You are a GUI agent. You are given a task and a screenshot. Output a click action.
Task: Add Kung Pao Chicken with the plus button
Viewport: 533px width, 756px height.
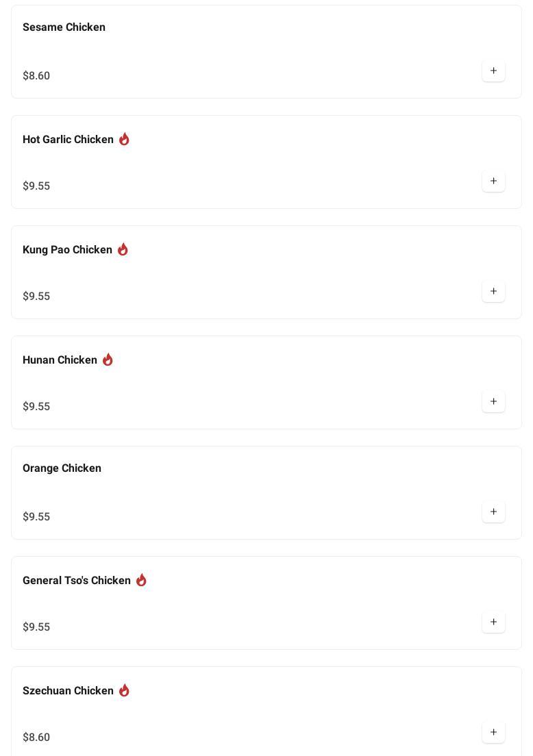click(493, 292)
